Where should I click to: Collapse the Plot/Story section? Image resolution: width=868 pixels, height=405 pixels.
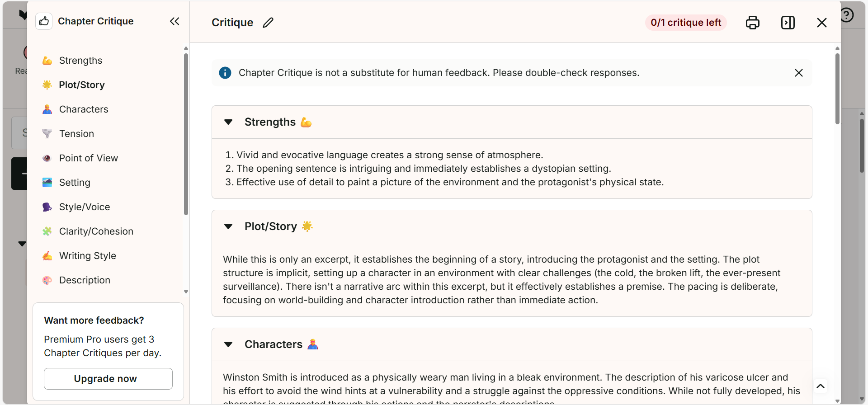pyautogui.click(x=228, y=226)
